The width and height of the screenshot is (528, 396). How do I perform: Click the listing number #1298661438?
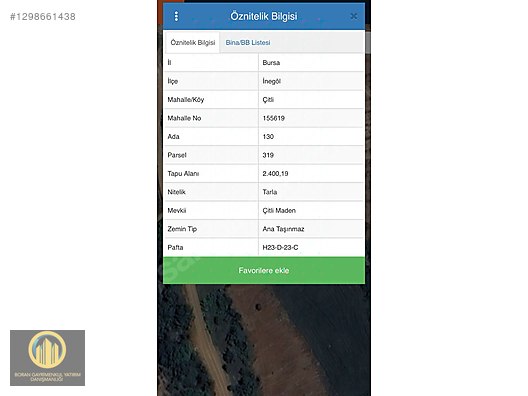click(43, 16)
